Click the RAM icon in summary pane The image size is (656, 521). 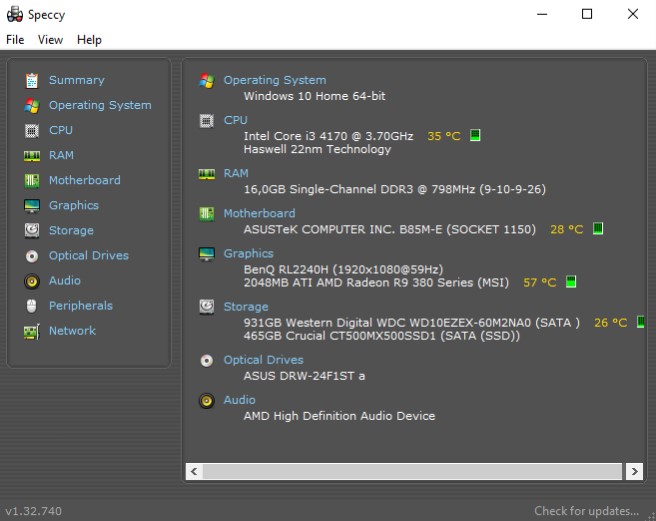(x=207, y=174)
